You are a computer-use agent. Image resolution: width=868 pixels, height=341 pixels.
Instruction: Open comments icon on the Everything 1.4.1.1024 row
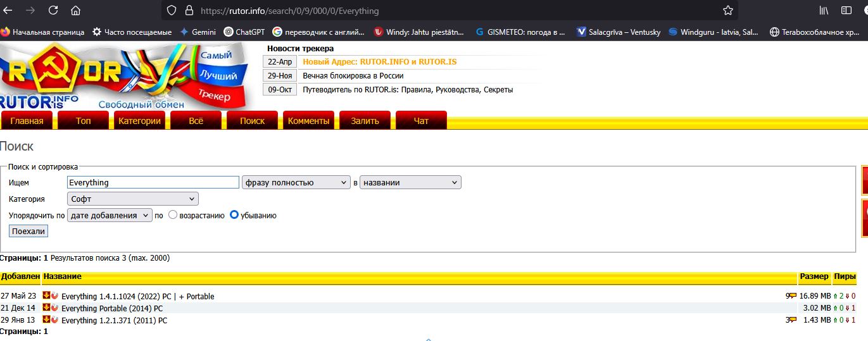(793, 295)
